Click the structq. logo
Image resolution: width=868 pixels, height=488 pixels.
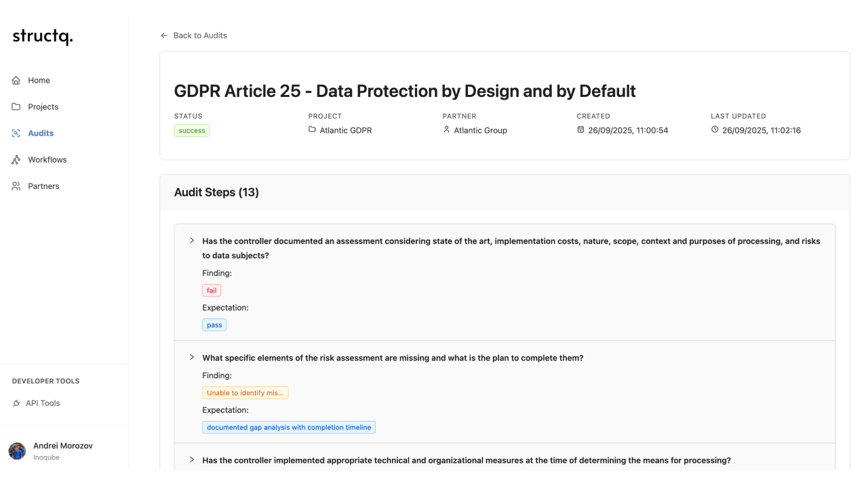coord(42,37)
